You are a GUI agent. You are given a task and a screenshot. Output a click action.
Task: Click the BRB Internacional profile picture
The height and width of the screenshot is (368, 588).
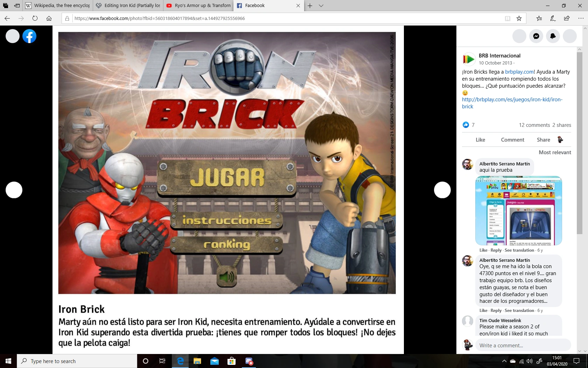pyautogui.click(x=469, y=59)
